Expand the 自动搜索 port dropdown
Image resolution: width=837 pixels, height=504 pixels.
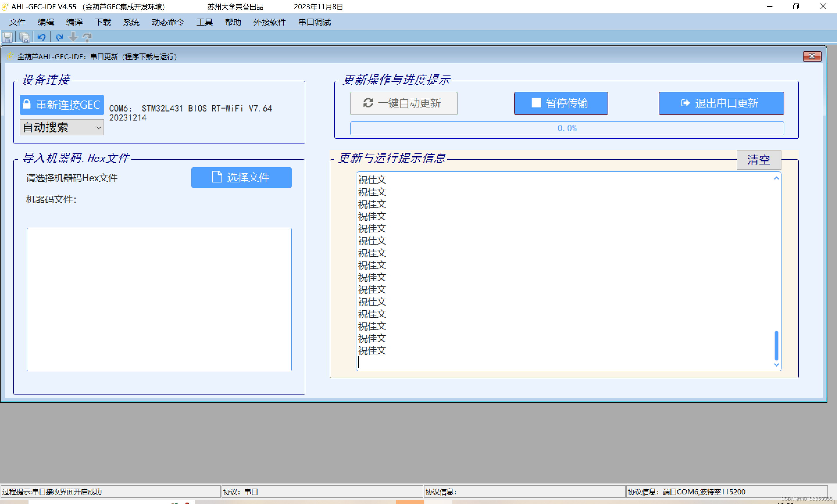pos(98,128)
